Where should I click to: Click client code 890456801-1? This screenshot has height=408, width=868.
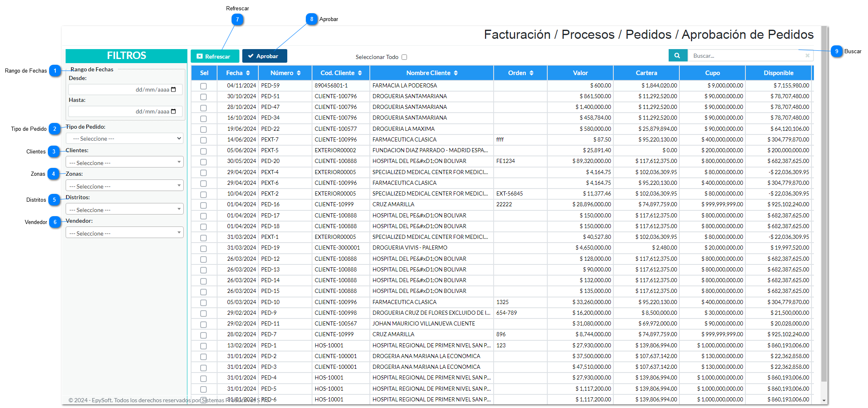[331, 85]
